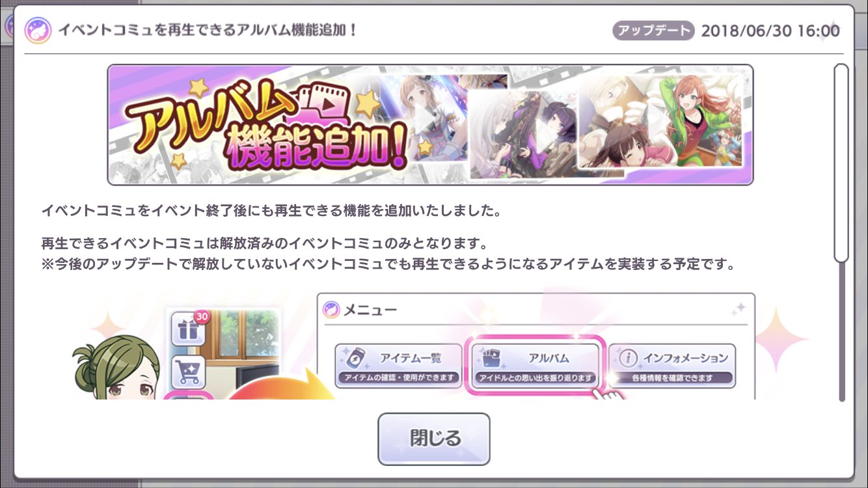The height and width of the screenshot is (488, 868).
Task: Click the gift box present icon
Action: [x=189, y=330]
